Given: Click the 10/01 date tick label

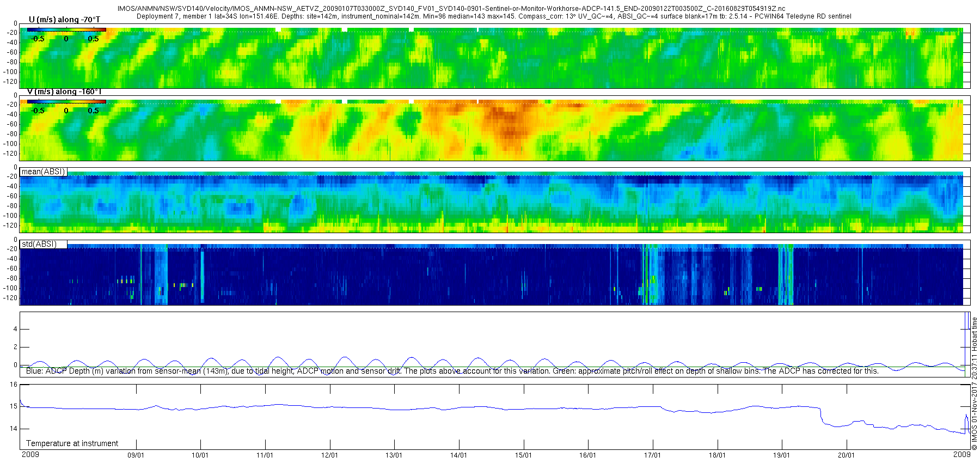Looking at the screenshot, I should point(200,455).
